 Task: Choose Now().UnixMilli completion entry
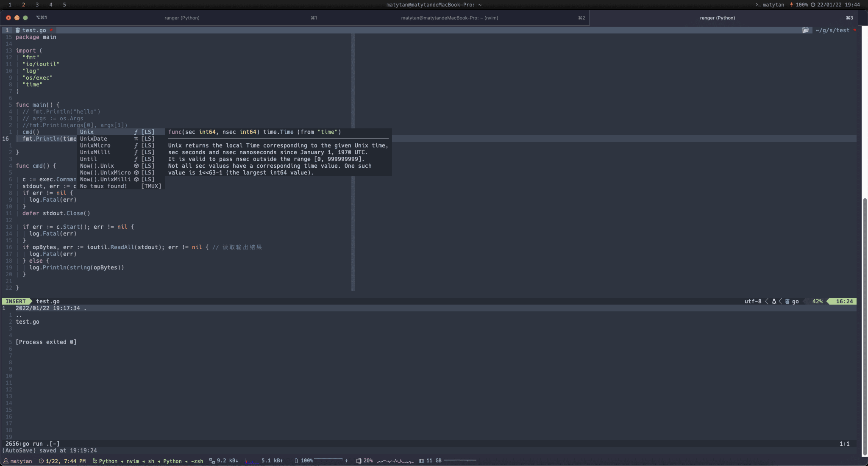(105, 179)
